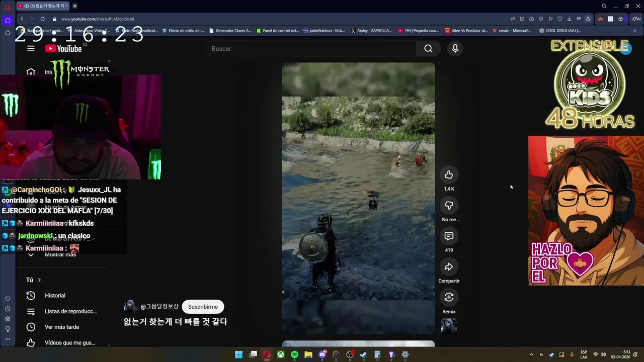Dislike the short via thumbs-down icon

[449, 206]
